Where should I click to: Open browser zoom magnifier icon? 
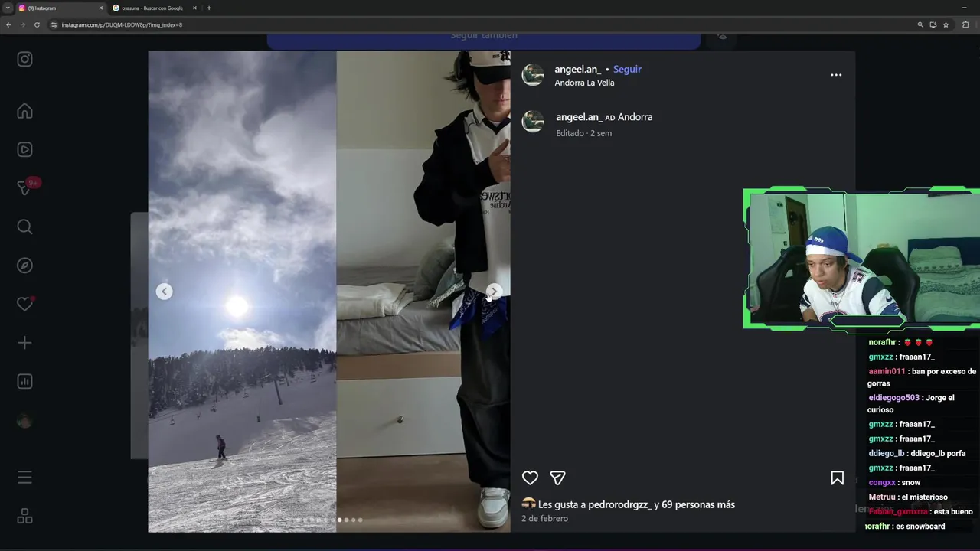coord(920,24)
